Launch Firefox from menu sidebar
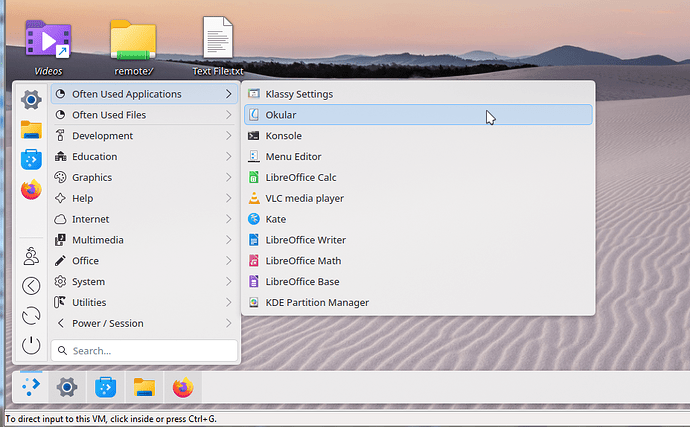 31,189
